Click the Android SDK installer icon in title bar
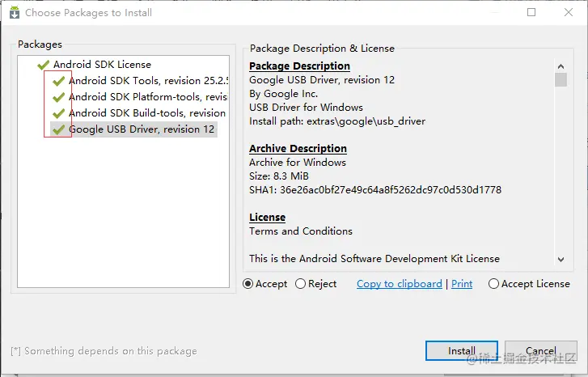 15,12
